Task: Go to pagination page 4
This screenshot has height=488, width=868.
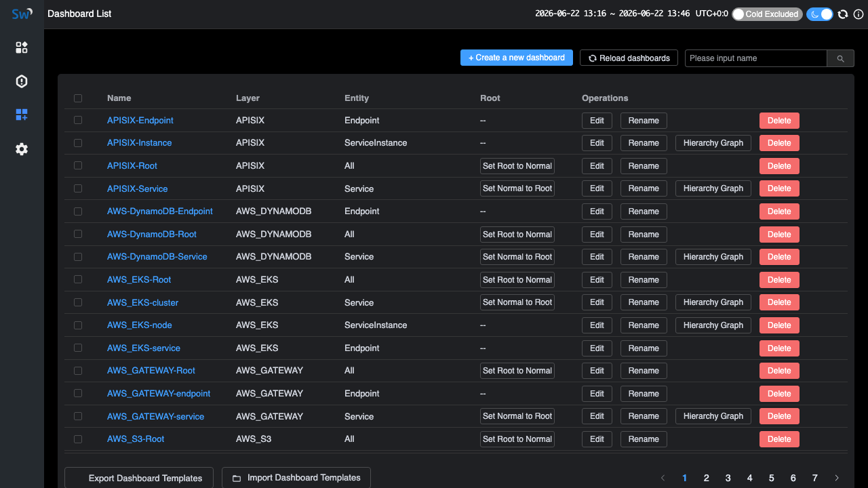Action: click(750, 478)
